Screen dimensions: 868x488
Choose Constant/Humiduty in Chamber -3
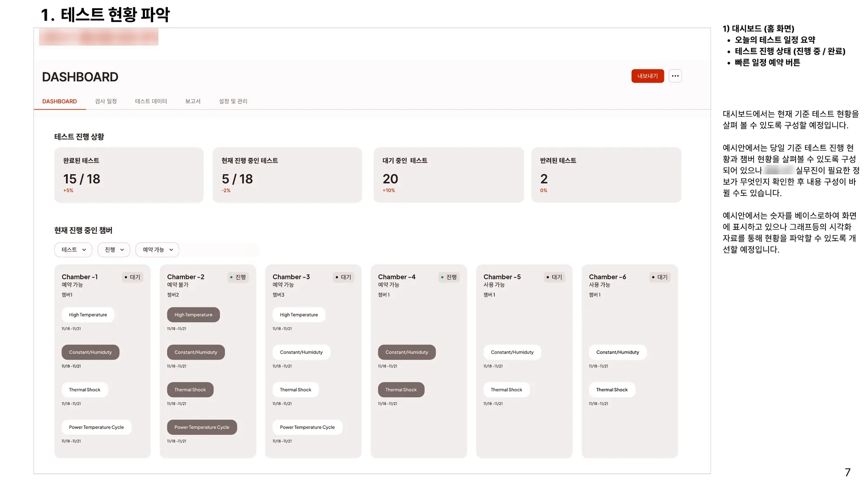coord(301,352)
